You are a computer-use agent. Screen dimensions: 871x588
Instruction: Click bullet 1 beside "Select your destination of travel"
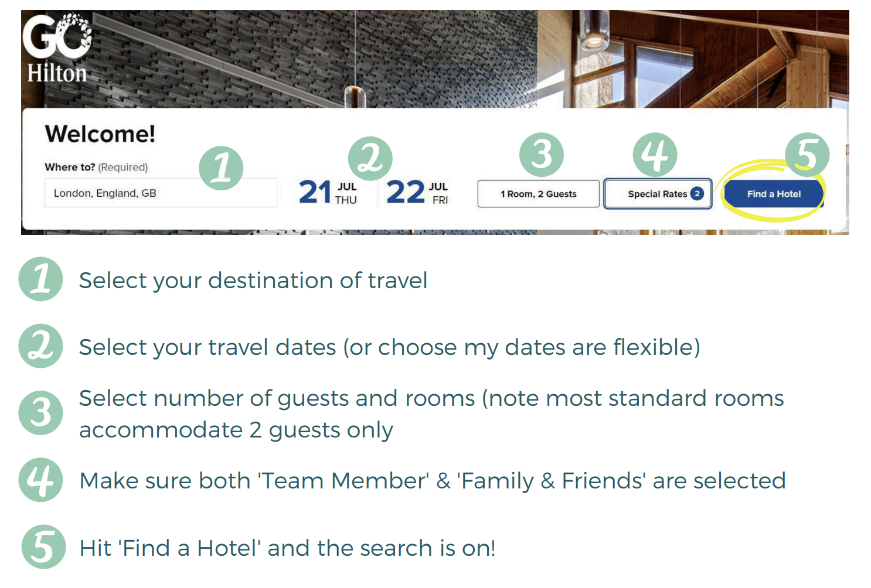[40, 279]
